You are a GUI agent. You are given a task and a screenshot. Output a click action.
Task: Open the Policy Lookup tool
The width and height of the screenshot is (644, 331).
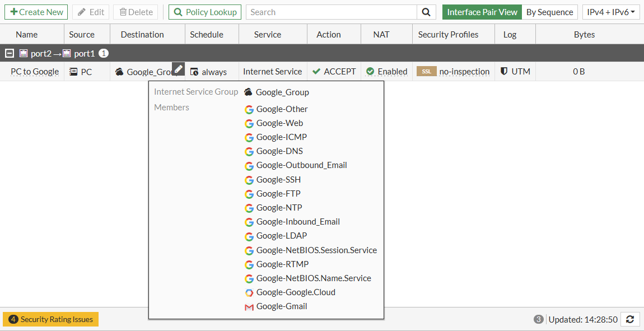click(x=205, y=12)
